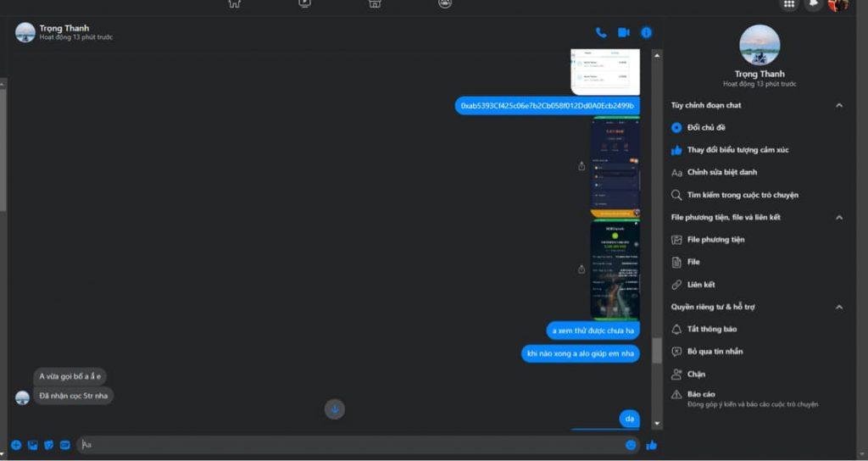
Task: Open the GIF picker
Action: (x=64, y=445)
